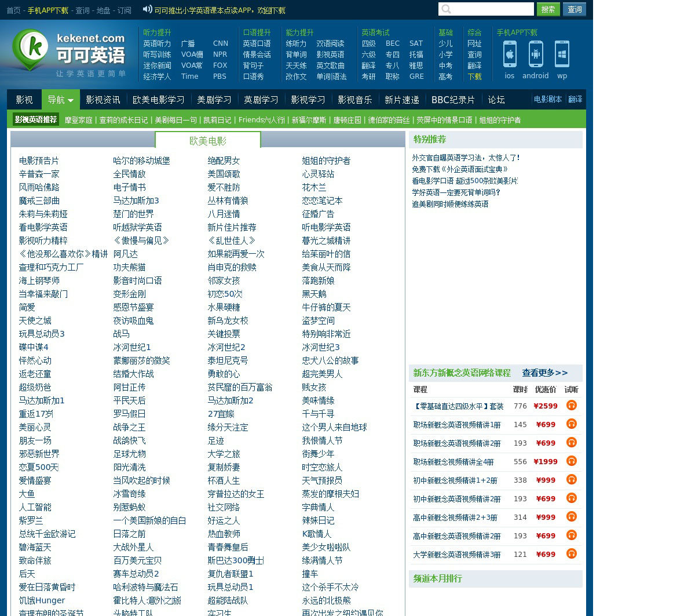Open the 电影剧本 link in nav bar
695x616 pixels.
tap(547, 99)
